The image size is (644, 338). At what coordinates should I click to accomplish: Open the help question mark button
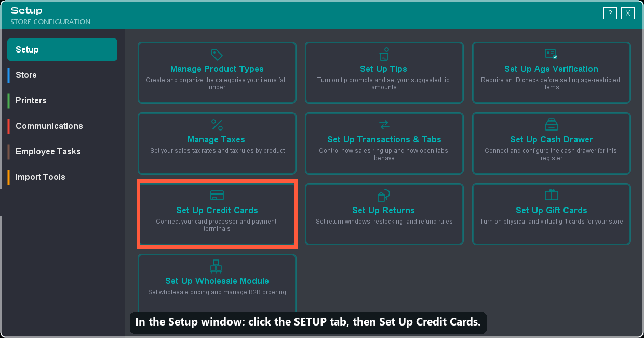tap(610, 14)
